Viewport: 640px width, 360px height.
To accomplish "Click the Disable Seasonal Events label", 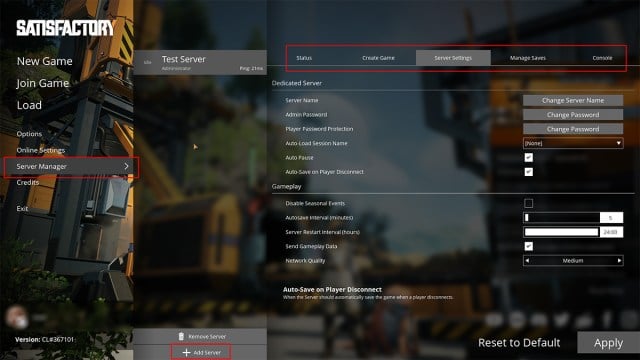I will [315, 203].
